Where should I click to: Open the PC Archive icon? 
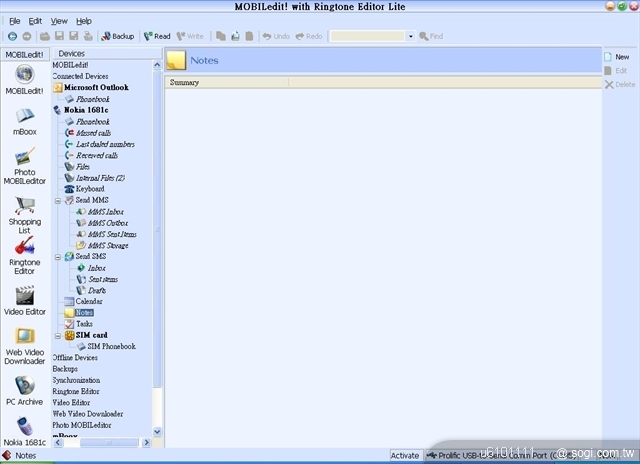coord(24,386)
